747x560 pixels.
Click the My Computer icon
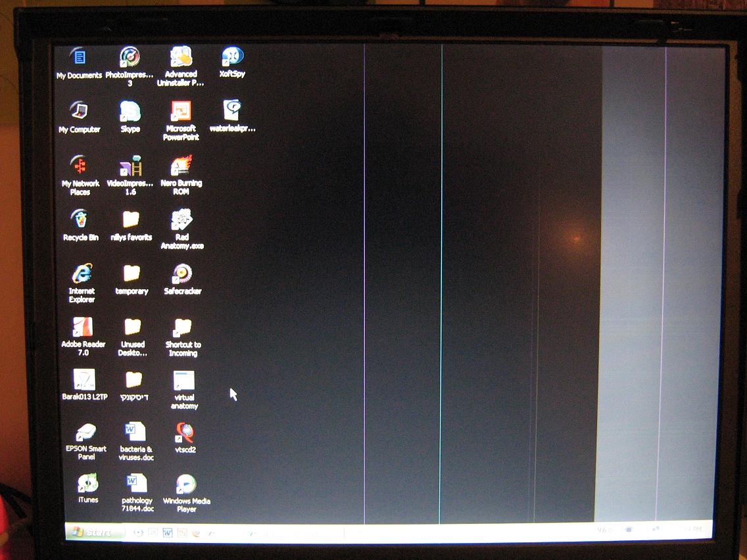point(80,111)
